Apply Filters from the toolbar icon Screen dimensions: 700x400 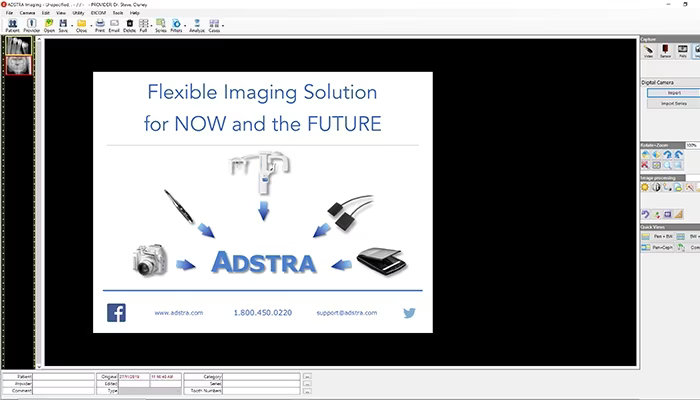pos(176,25)
